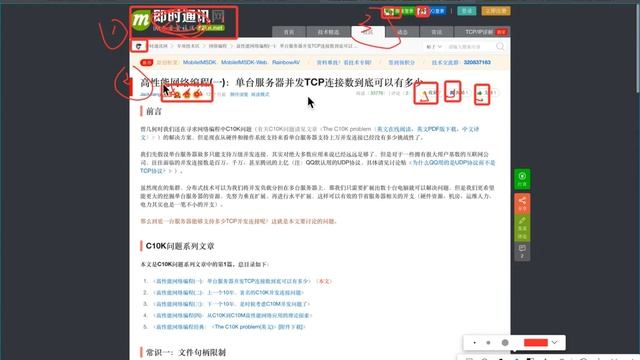This screenshot has width=640, height=360.
Task: Click the author medal icons
Action: (x=187, y=94)
